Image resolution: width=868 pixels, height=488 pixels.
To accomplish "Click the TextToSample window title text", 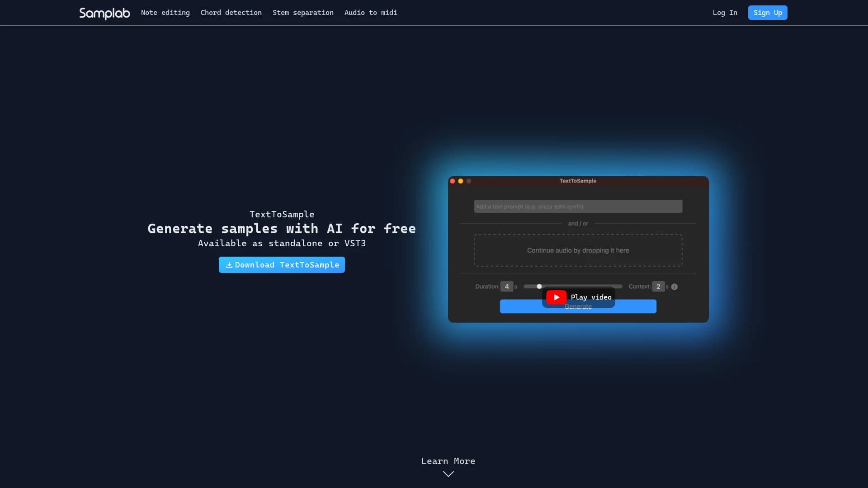I will [x=578, y=181].
